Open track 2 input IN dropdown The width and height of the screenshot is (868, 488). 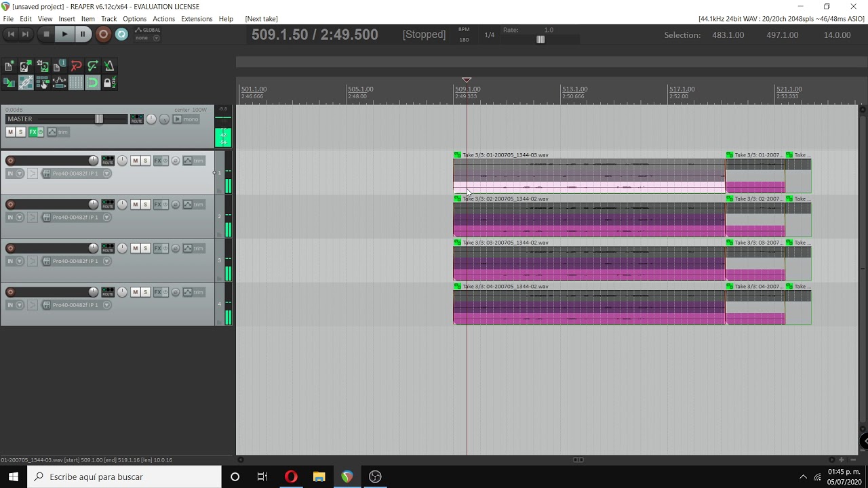tap(15, 218)
